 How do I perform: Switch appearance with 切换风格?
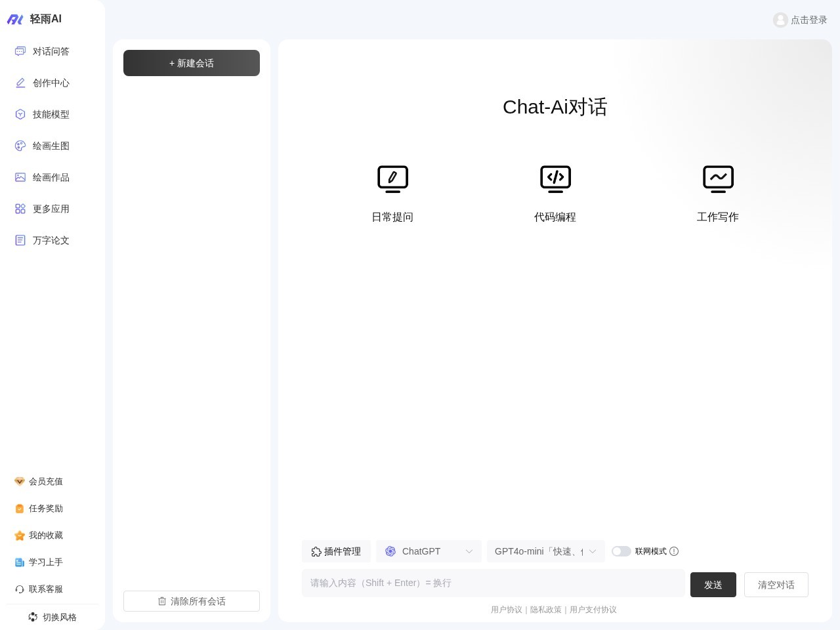(52, 617)
